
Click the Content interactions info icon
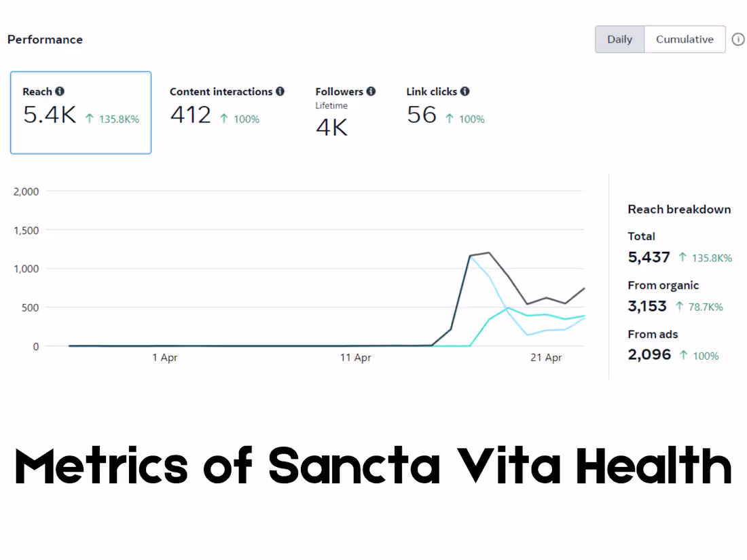[x=280, y=92]
